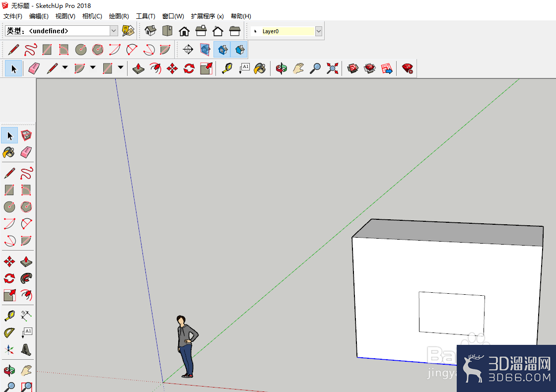Select the gray top face of the box
The width and height of the screenshot is (556, 392).
(450, 232)
